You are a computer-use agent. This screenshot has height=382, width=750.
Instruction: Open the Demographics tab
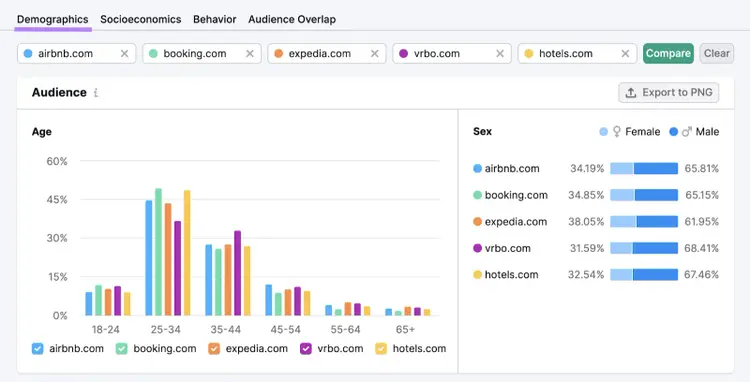tap(53, 20)
